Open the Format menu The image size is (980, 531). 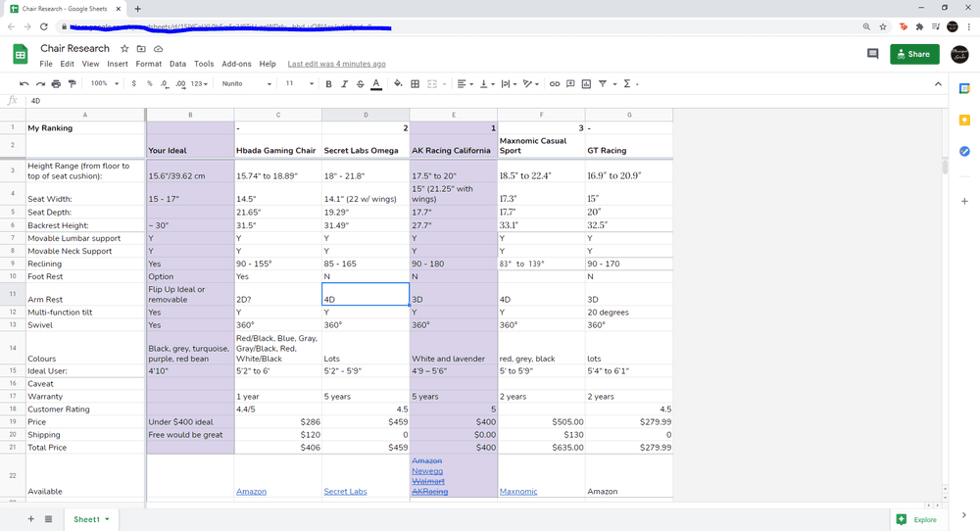pyautogui.click(x=149, y=64)
